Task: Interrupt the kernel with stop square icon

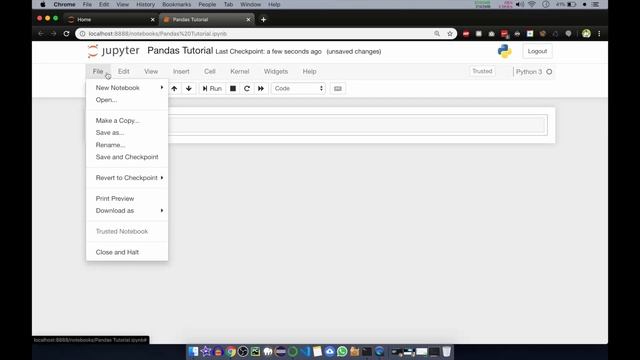Action: [233, 89]
